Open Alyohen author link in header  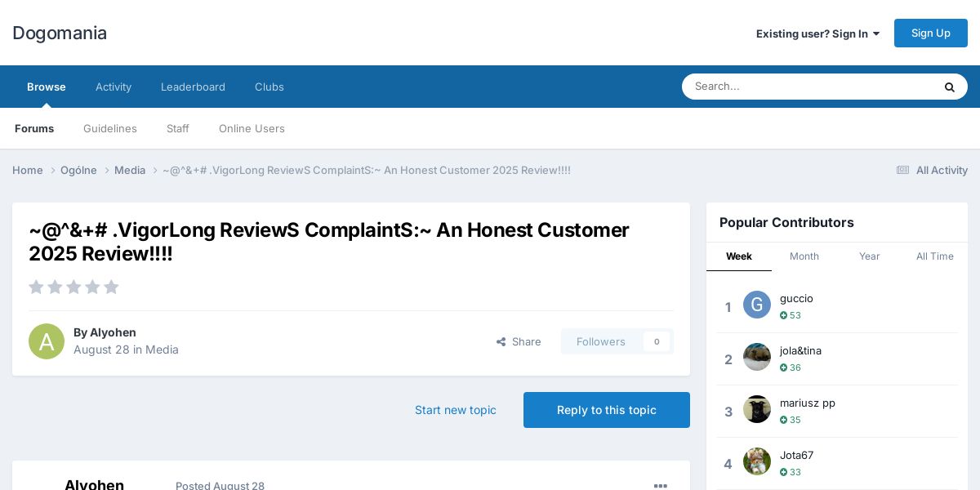tap(113, 332)
